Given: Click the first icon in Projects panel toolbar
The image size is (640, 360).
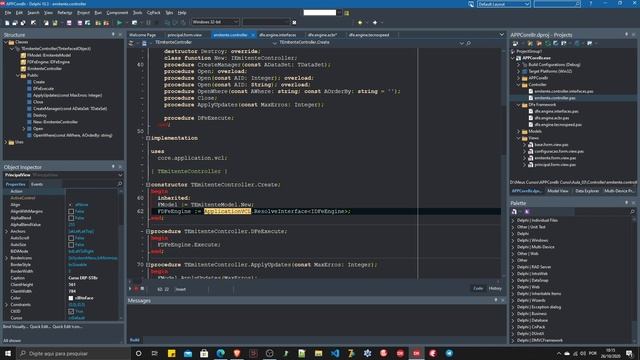Looking at the screenshot, I should click(x=516, y=43).
